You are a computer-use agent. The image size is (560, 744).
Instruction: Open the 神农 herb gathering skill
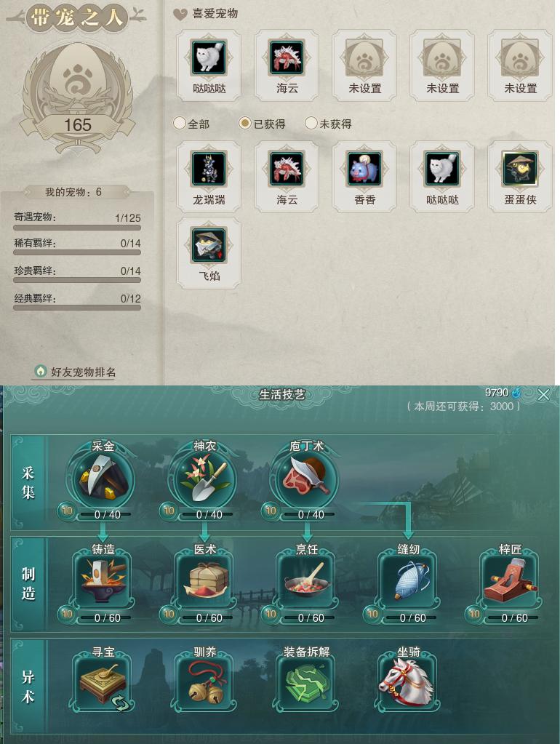point(204,480)
